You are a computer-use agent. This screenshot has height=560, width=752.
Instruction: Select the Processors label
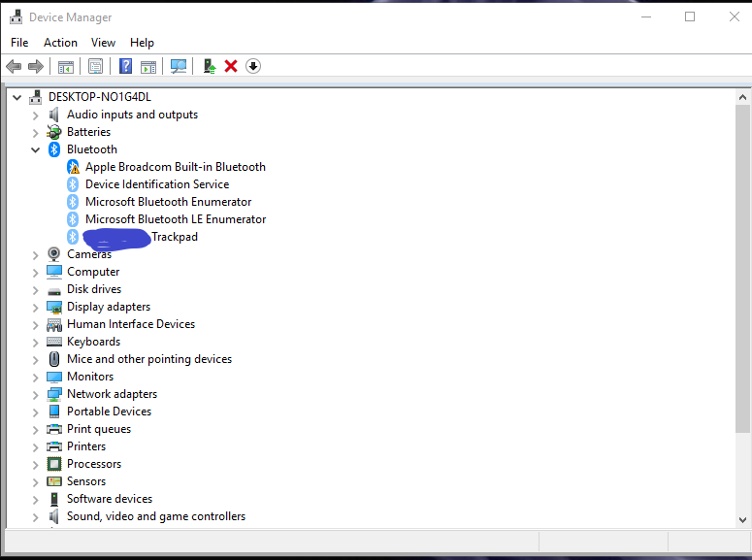click(x=94, y=464)
